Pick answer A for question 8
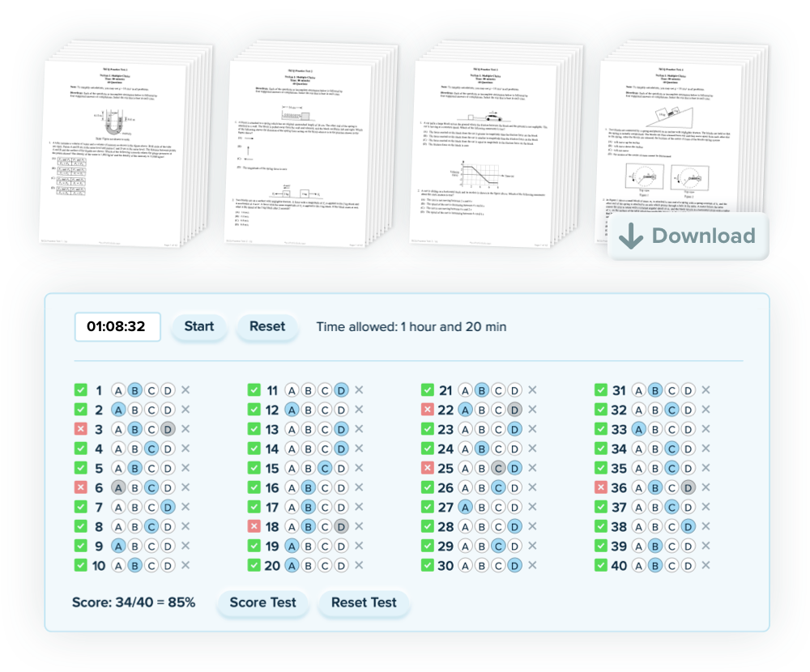Screen dimensions: 810x672 [118, 527]
